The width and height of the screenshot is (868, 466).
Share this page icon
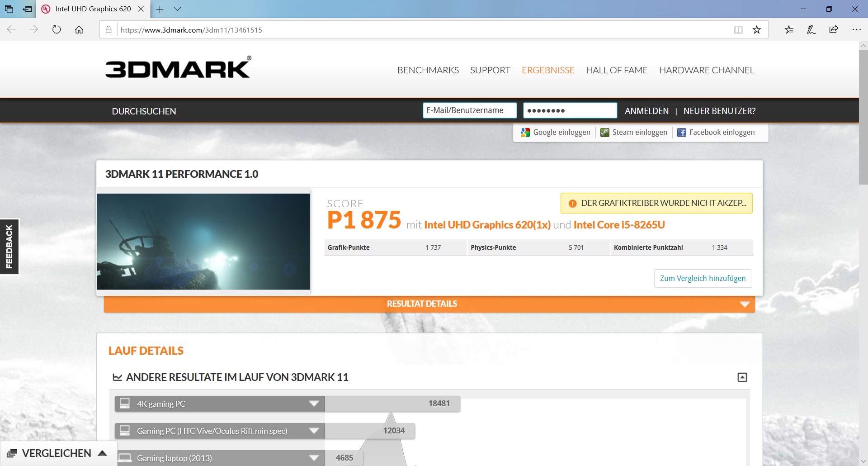[x=834, y=30]
